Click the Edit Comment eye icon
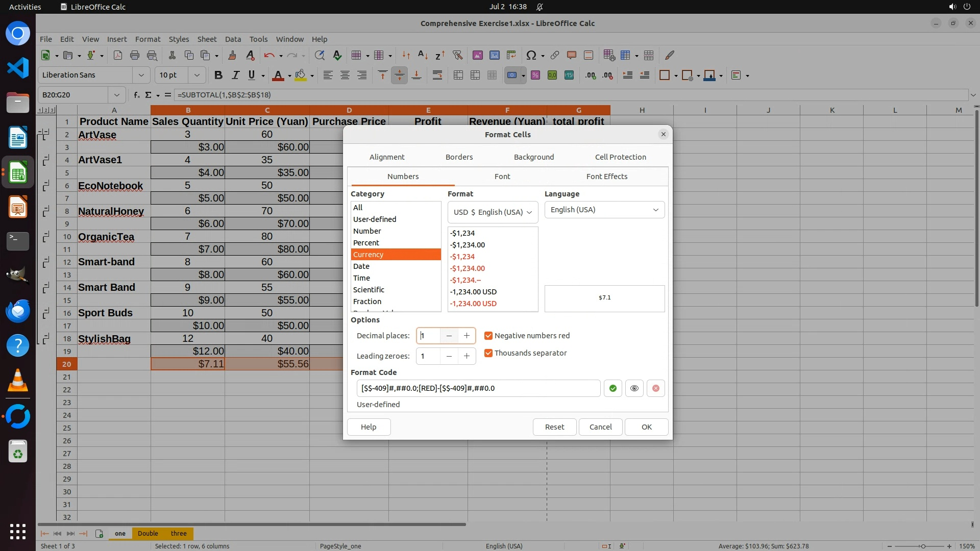Screen dimensions: 980x551 [634, 388]
